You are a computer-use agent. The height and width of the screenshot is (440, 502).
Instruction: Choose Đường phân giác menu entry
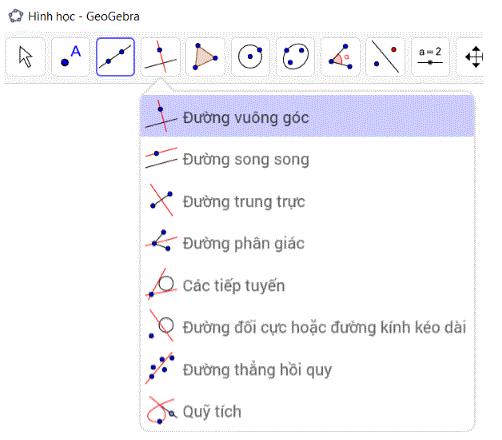[307, 243]
